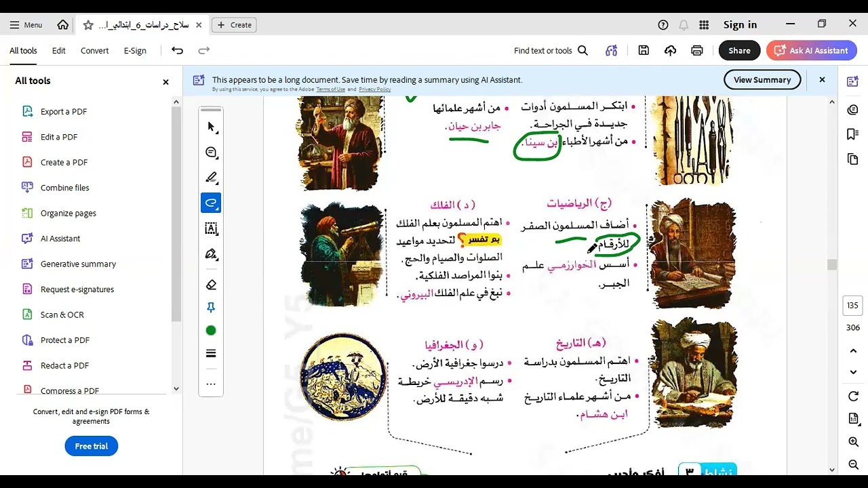Viewport: 868px width, 488px height.
Task: Close the All tools panel
Action: tap(165, 82)
